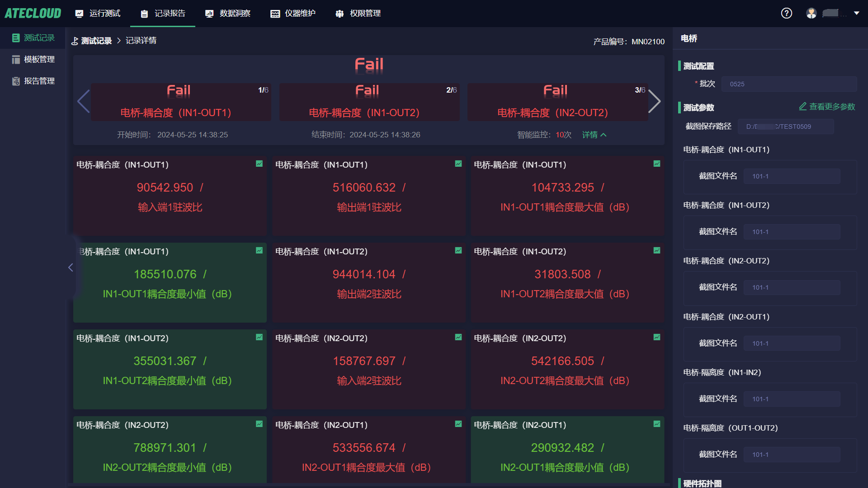Viewport: 868px width, 488px height.
Task: Open chart icon on 输出端1驻波比 card
Action: (x=458, y=164)
